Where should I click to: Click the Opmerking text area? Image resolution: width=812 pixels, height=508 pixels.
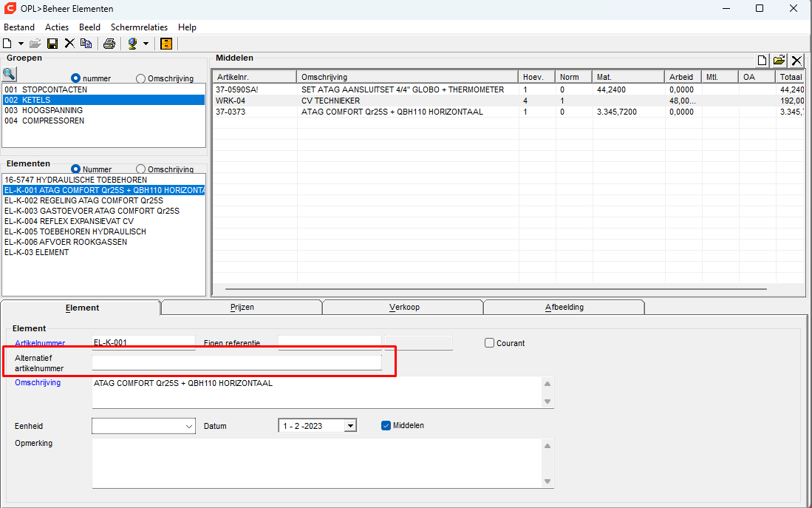click(x=318, y=464)
